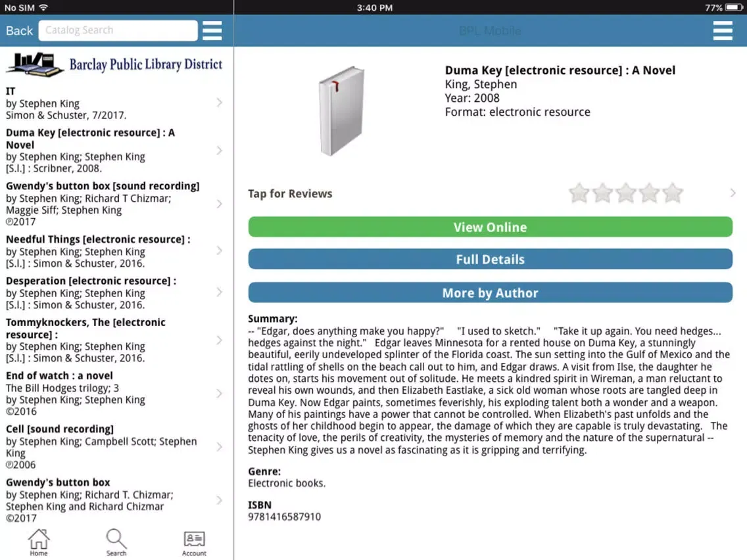The height and width of the screenshot is (560, 747).
Task: Select Gwendy's button box book title
Action: click(58, 482)
